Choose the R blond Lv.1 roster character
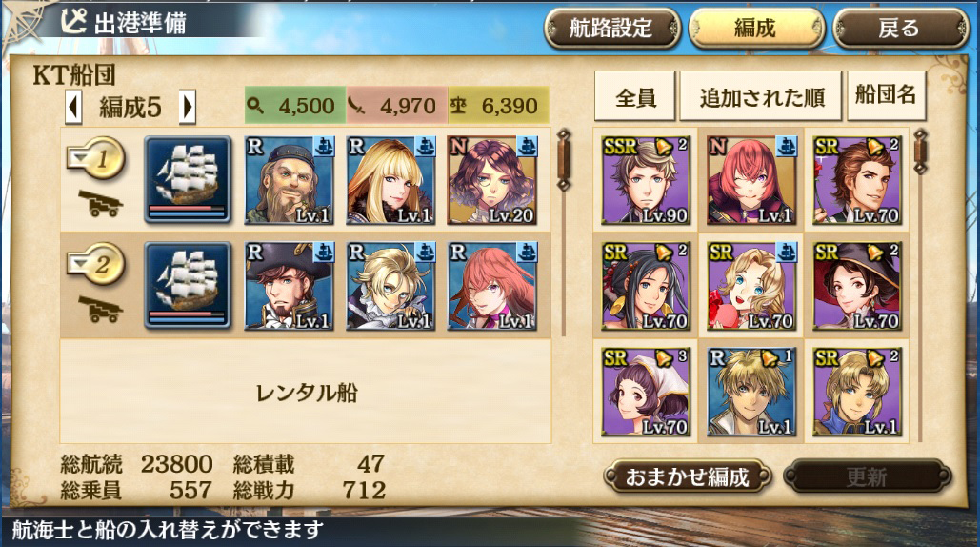 point(751,392)
